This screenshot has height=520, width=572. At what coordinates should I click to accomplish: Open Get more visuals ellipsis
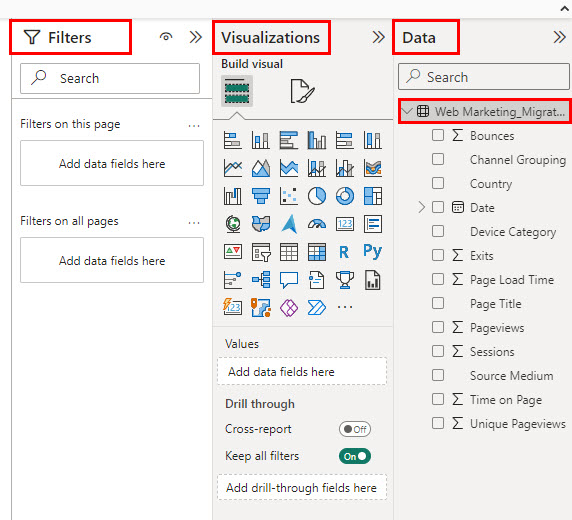[x=345, y=307]
